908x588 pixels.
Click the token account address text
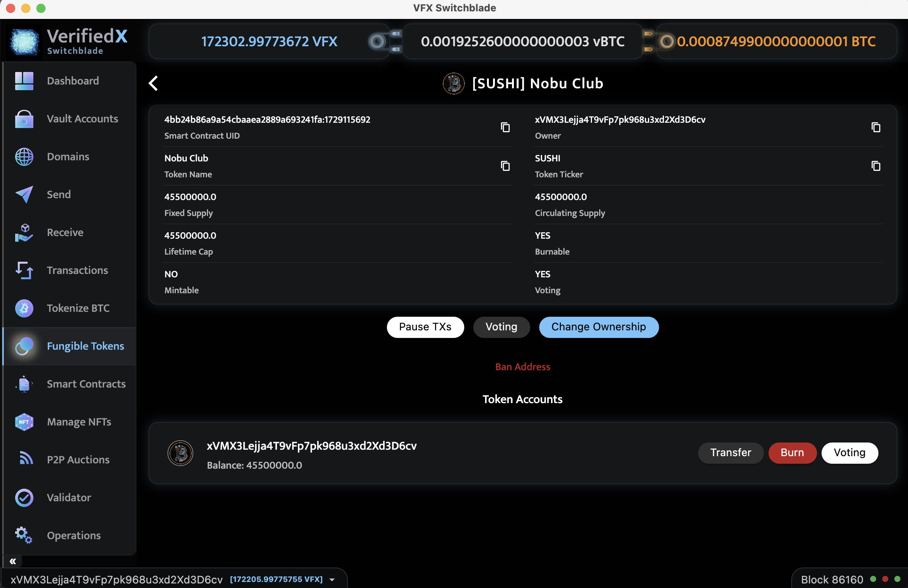(x=312, y=446)
